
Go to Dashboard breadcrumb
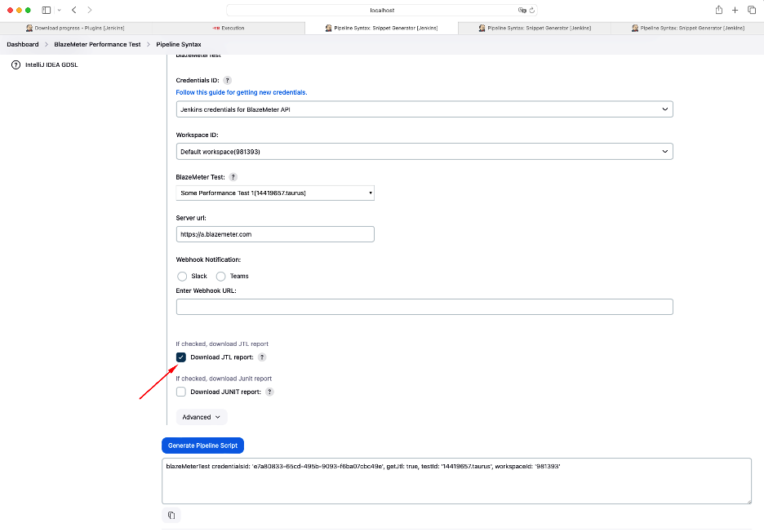coord(22,44)
